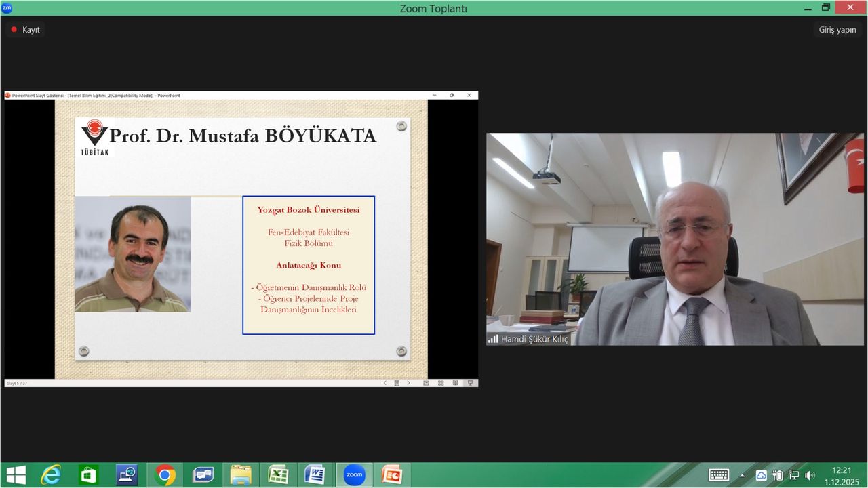Open Excel from the taskbar
The width and height of the screenshot is (868, 488).
(278, 475)
